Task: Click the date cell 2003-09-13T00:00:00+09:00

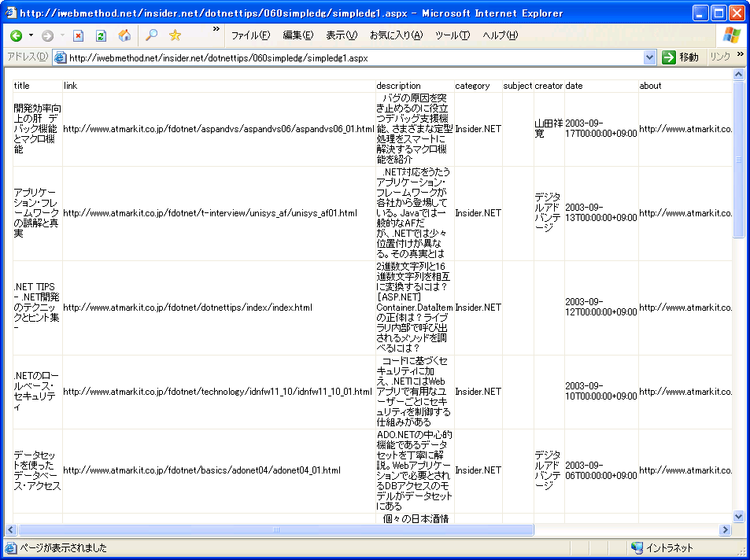Action: coord(601,212)
